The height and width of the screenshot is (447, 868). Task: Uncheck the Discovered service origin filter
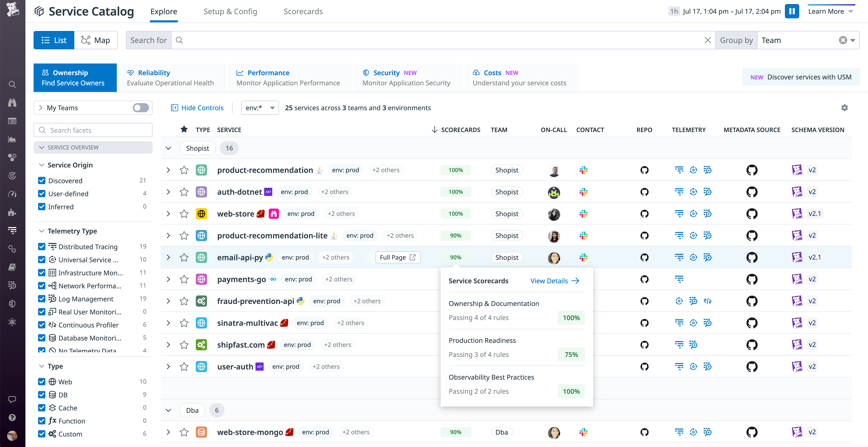41,180
